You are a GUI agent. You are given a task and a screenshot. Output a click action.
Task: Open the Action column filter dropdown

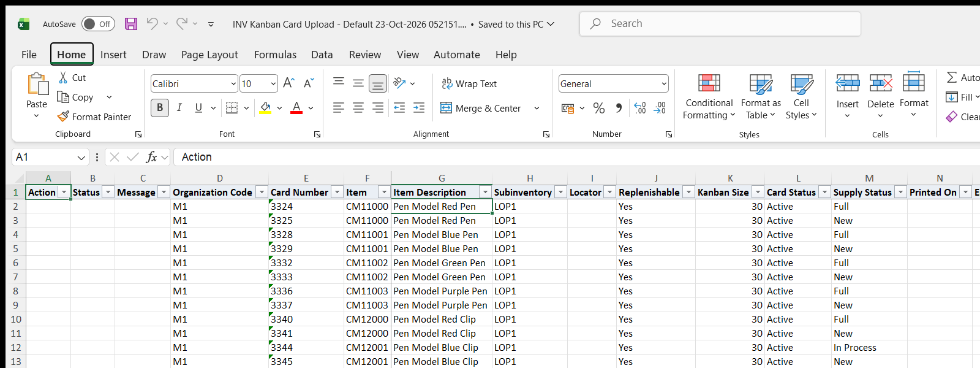(x=64, y=192)
